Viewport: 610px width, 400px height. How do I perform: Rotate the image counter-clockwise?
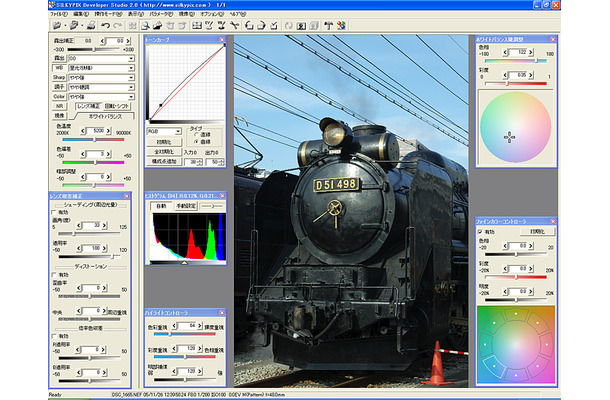click(249, 26)
